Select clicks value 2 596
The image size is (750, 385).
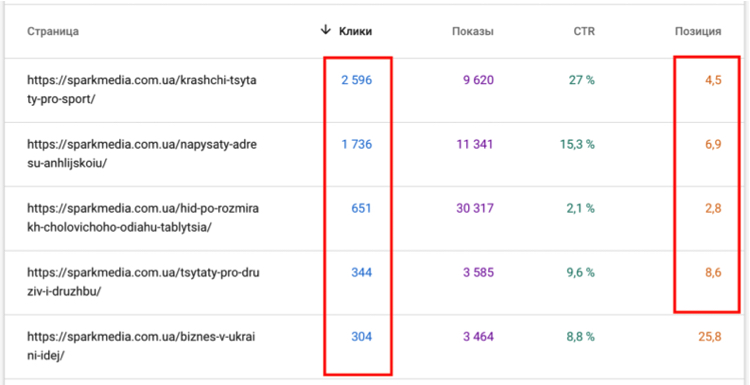[x=356, y=80]
